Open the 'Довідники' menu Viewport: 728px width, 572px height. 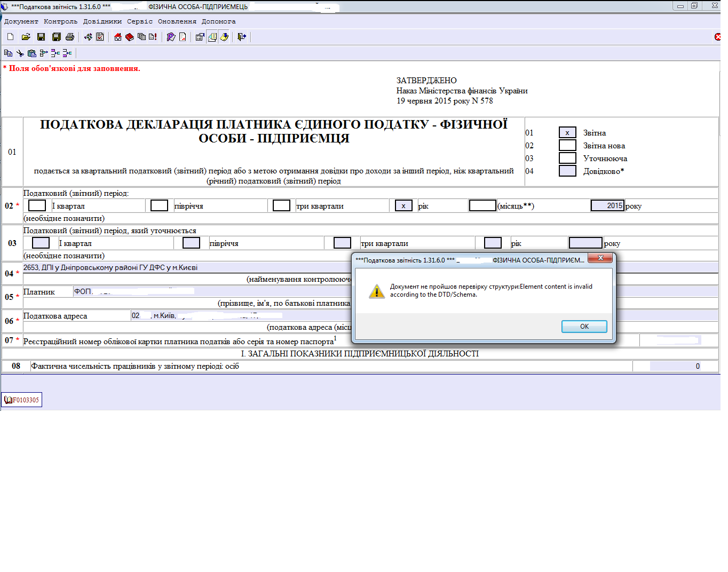click(x=102, y=21)
